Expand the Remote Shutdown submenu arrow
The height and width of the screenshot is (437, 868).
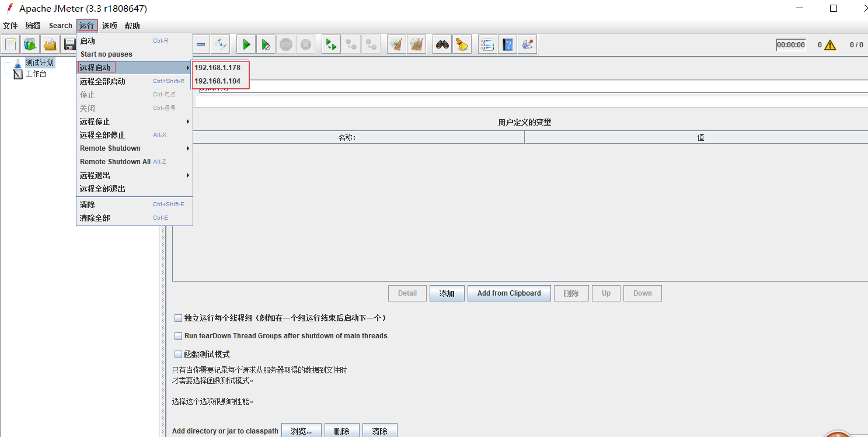tap(188, 148)
